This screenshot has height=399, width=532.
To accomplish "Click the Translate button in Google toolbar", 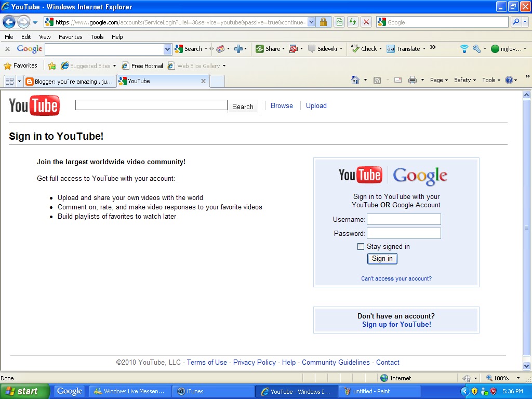I will (x=406, y=49).
